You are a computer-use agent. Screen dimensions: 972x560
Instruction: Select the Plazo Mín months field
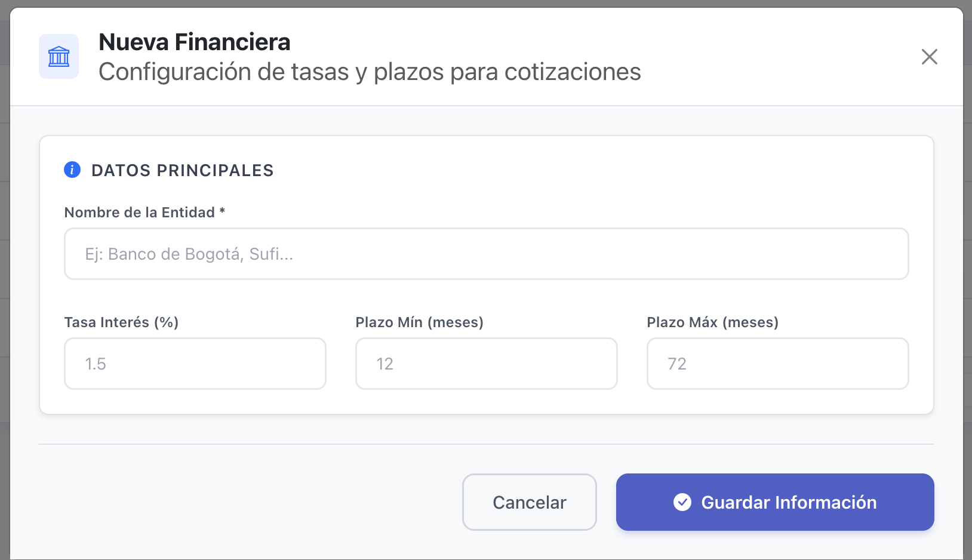pos(486,364)
